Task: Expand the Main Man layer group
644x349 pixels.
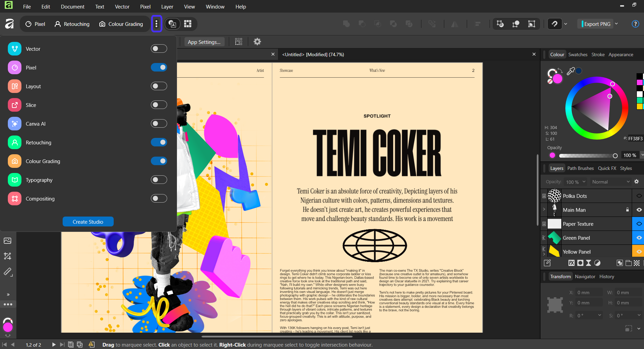Action: point(544,209)
